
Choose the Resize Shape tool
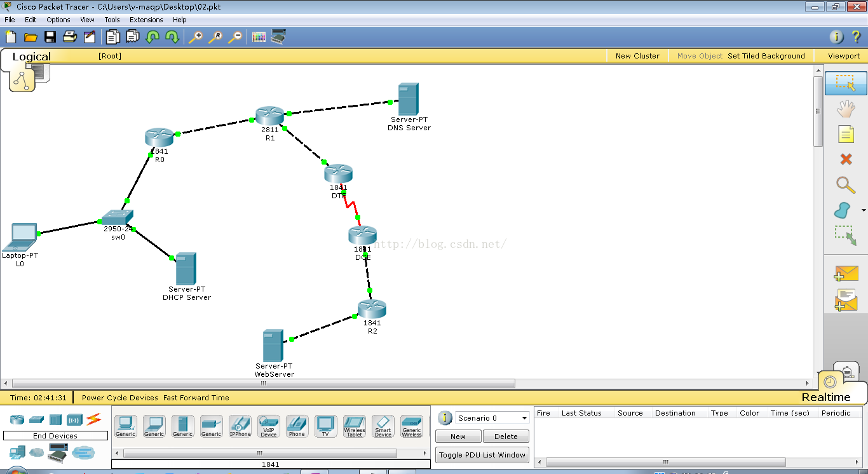pos(846,235)
